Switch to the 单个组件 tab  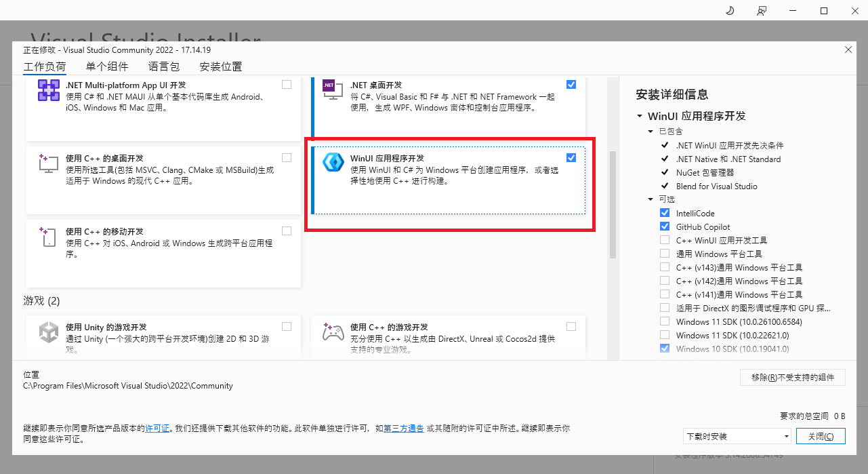click(x=107, y=66)
